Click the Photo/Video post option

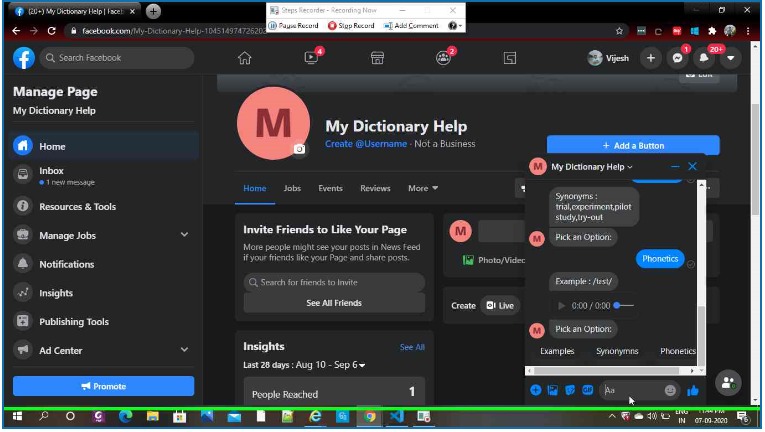494,260
